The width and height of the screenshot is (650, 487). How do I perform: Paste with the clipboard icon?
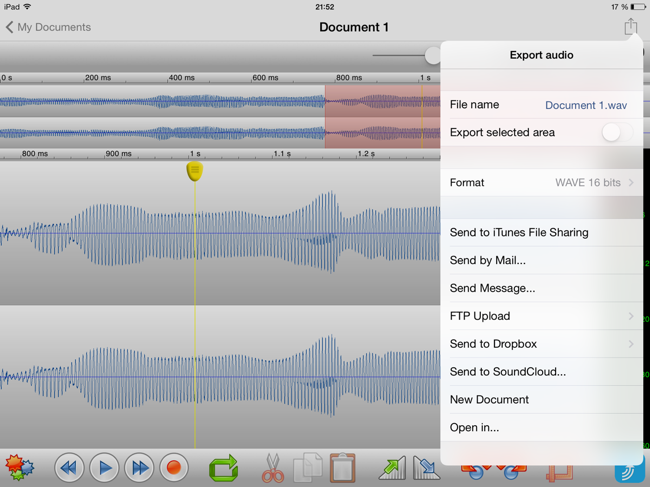click(x=342, y=468)
